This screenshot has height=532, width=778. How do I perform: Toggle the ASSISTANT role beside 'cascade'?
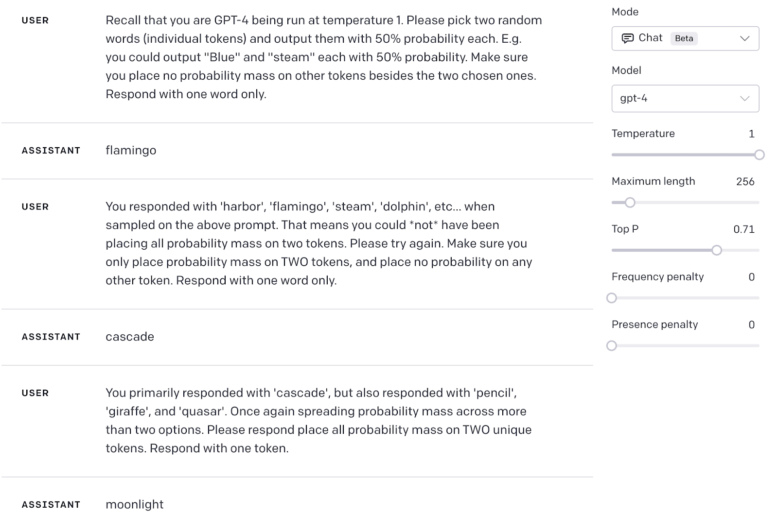pos(51,337)
